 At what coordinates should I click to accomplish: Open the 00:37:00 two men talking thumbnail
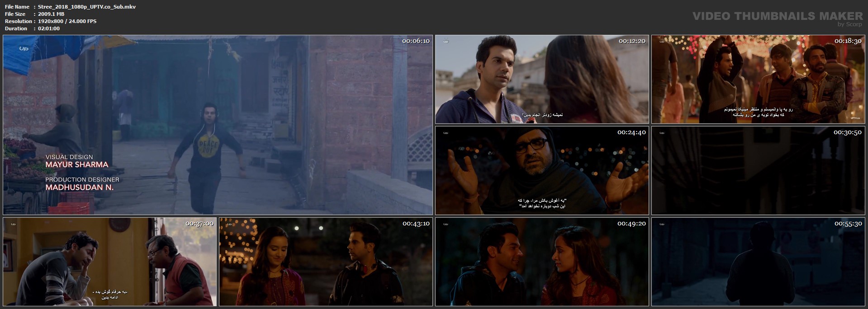click(110, 262)
